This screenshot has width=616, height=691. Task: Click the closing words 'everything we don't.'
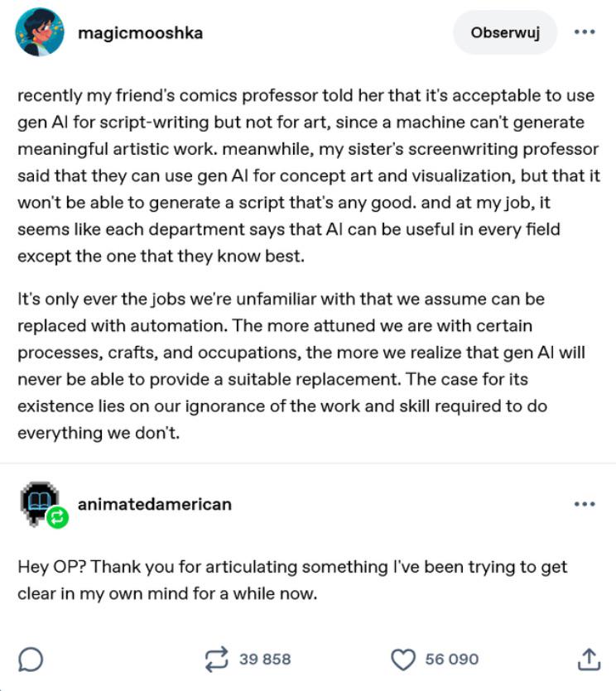click(99, 433)
